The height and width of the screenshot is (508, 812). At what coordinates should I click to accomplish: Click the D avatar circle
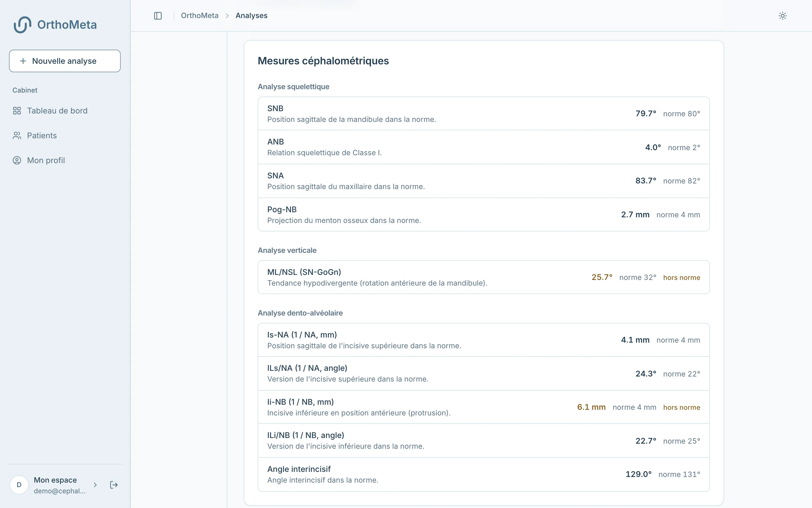[x=19, y=485]
